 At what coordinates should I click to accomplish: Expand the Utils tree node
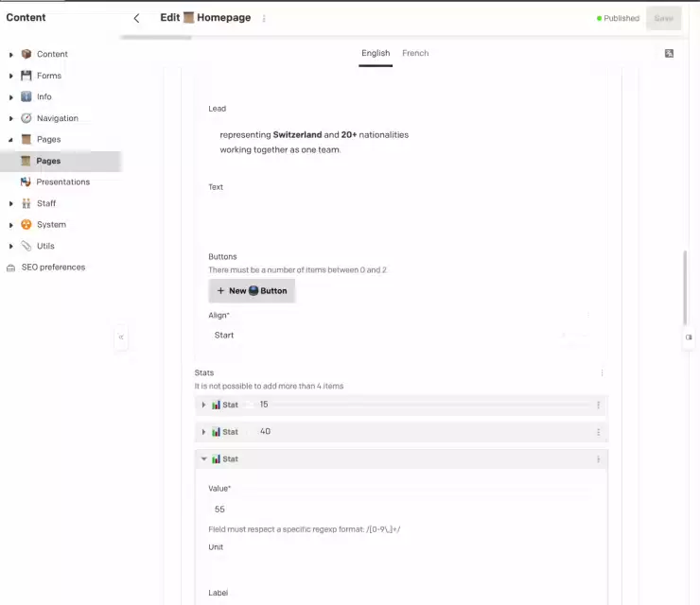coord(11,247)
